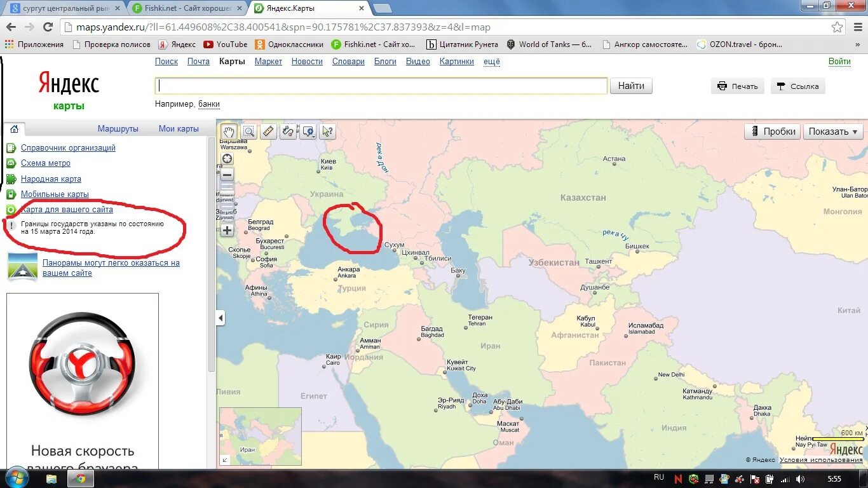Click the sidebar vertical scrollbar
868x488 pixels.
pos(212,254)
